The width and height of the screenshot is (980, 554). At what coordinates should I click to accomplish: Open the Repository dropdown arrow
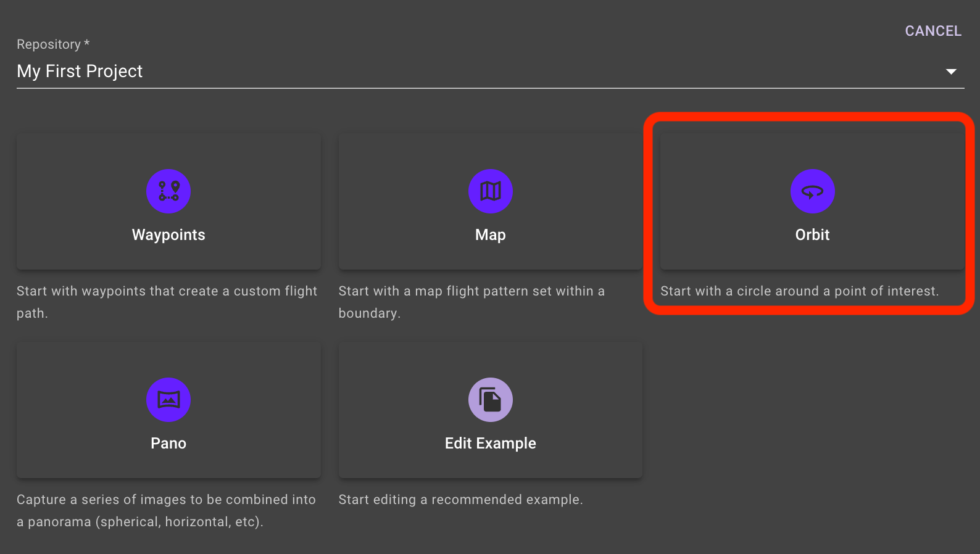(x=951, y=72)
